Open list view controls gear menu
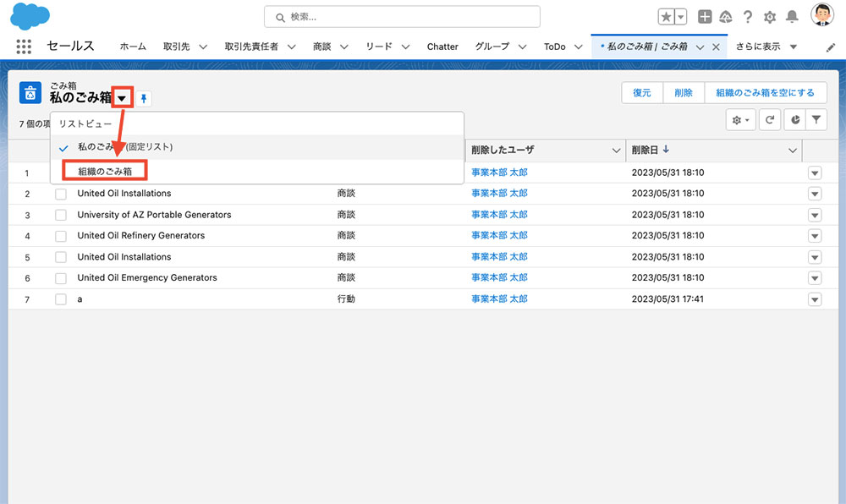The width and height of the screenshot is (846, 504). (x=741, y=120)
